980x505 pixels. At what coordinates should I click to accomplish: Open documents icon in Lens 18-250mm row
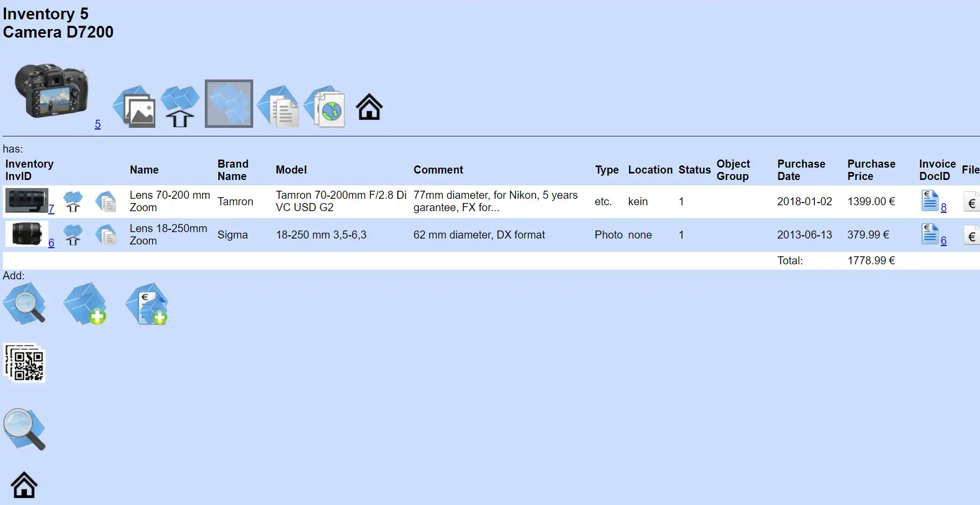(106, 235)
